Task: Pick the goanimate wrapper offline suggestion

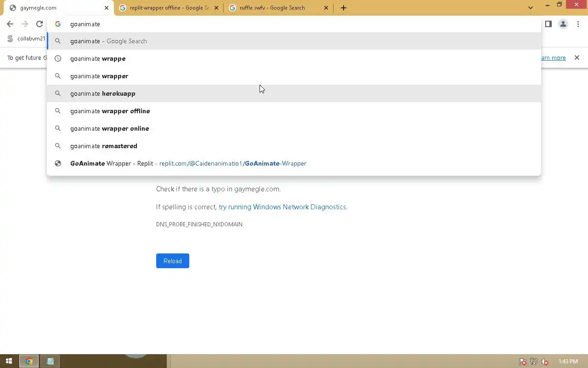Action: pyautogui.click(x=294, y=111)
